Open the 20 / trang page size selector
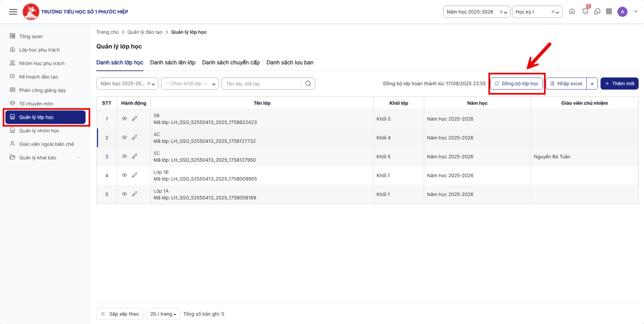The width and height of the screenshot is (644, 324). coord(163,314)
